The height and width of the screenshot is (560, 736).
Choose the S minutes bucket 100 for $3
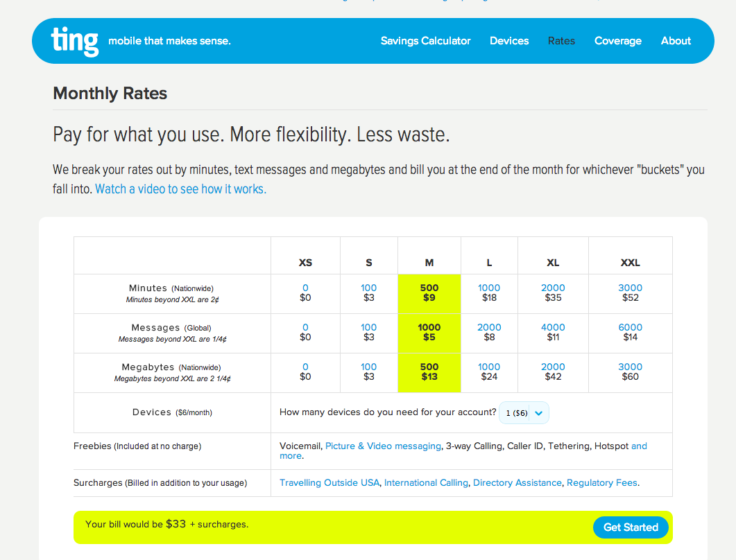369,292
